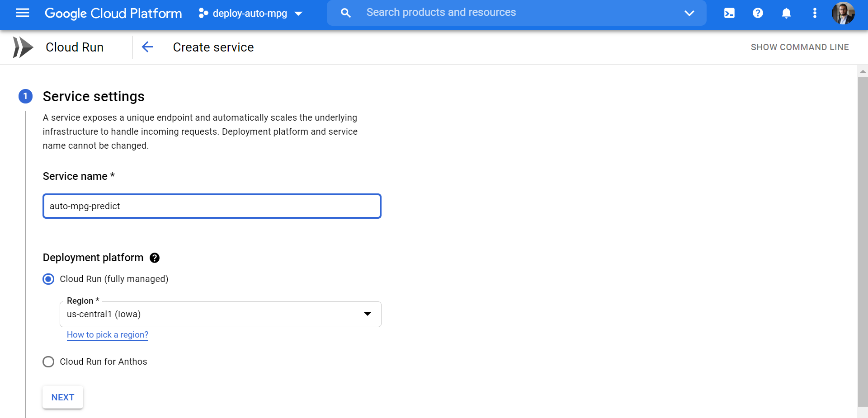The image size is (868, 418).
Task: Open the Region dropdown us-central1 (Iowa)
Action: [221, 314]
